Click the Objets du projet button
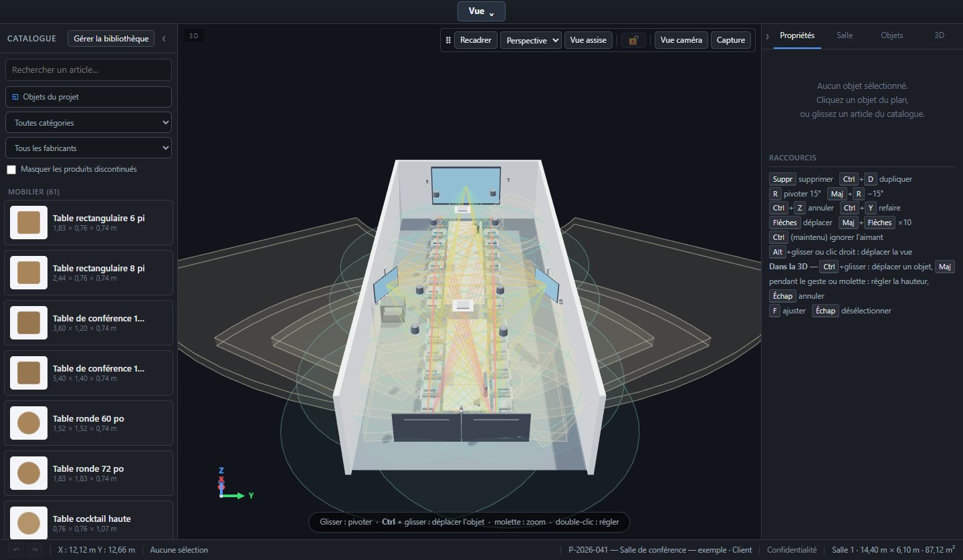963x560 pixels. [88, 97]
